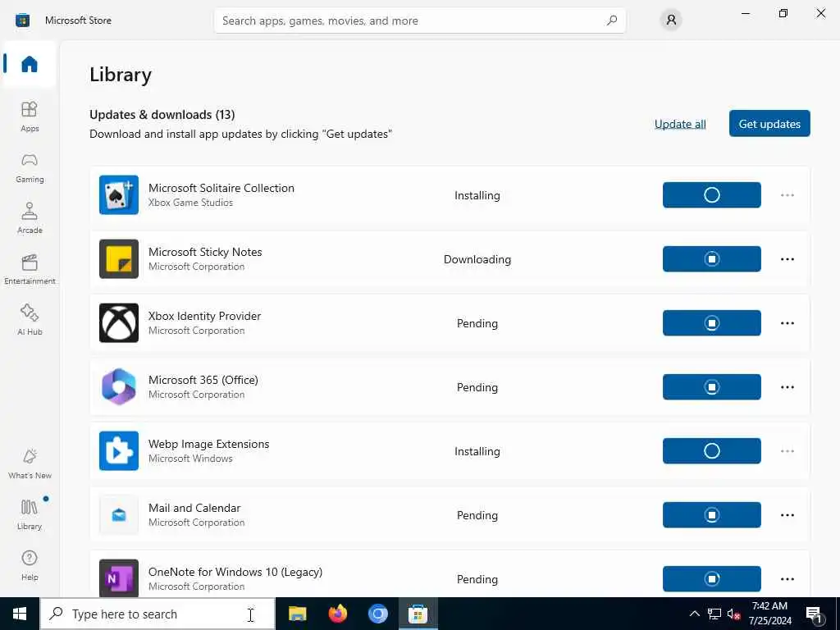Viewport: 840px width, 630px height.
Task: Click the Mail and Calendar app icon
Action: (119, 515)
